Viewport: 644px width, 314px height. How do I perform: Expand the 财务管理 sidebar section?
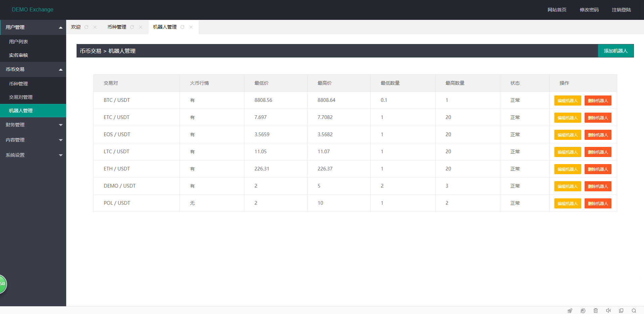click(33, 125)
